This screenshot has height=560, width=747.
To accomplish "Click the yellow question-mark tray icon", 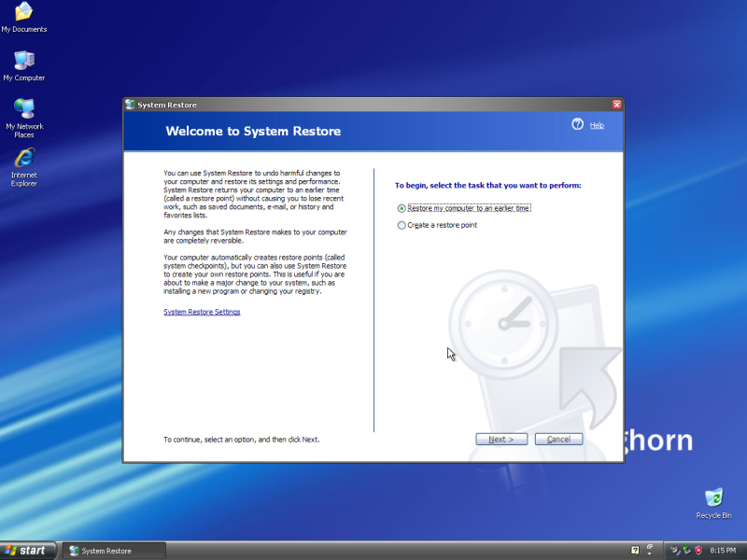I will 635,550.
